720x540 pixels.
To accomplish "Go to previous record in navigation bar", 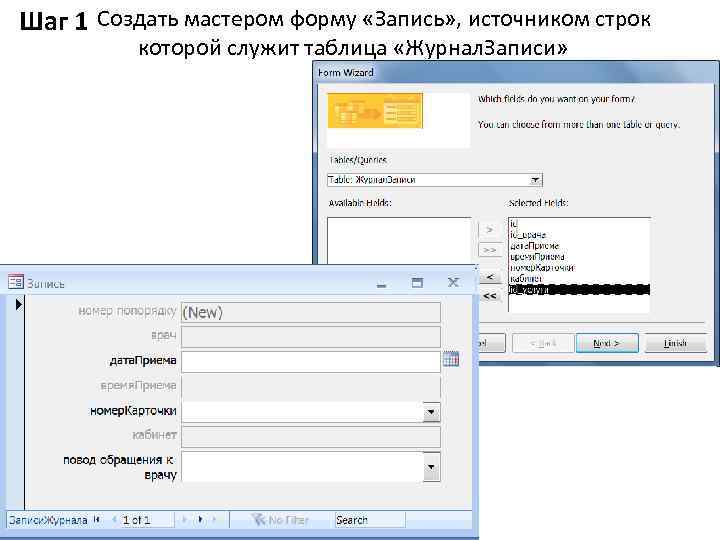I will [x=113, y=520].
